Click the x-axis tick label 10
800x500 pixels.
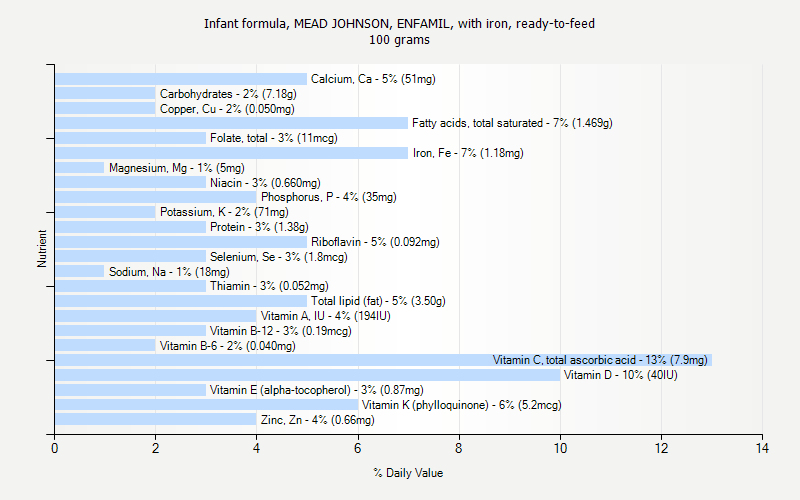(560, 448)
